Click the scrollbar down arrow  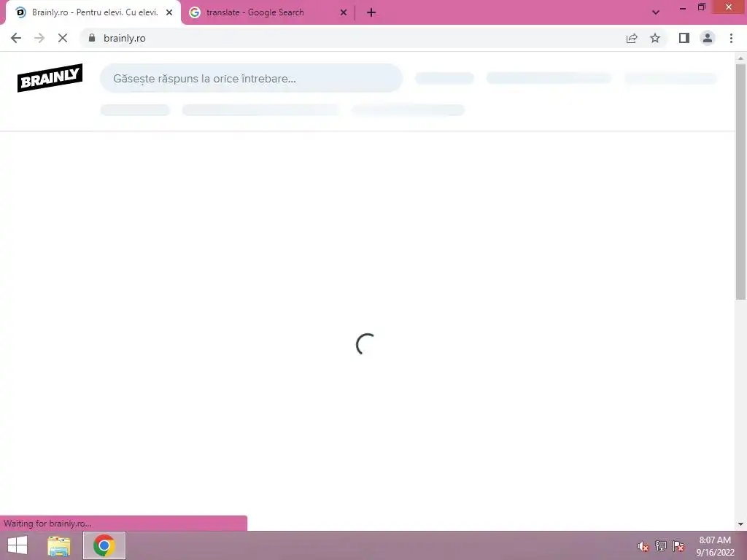click(x=740, y=524)
